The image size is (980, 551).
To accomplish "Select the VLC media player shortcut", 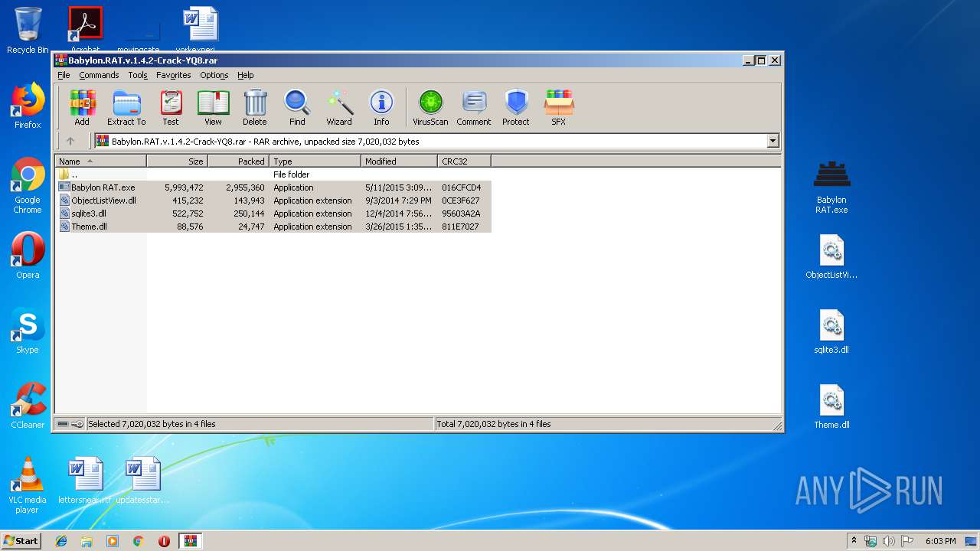I will (28, 485).
